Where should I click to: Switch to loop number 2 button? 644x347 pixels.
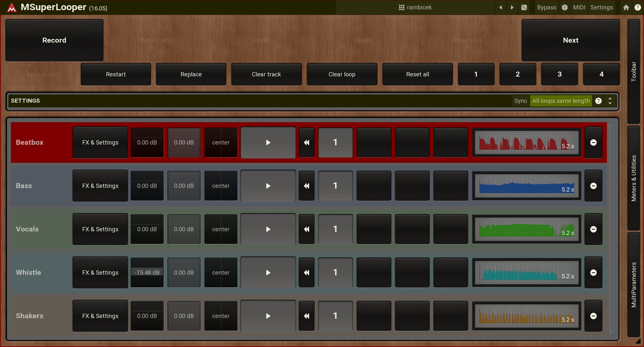pyautogui.click(x=518, y=74)
